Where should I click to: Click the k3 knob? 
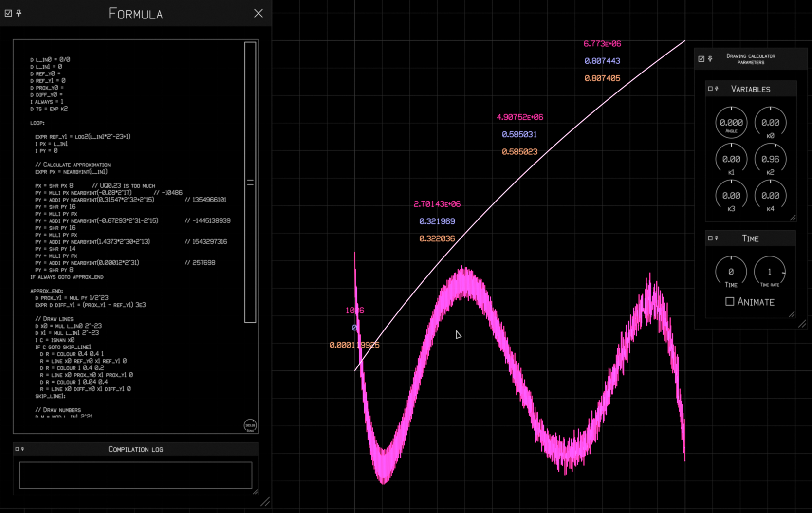[x=731, y=195]
